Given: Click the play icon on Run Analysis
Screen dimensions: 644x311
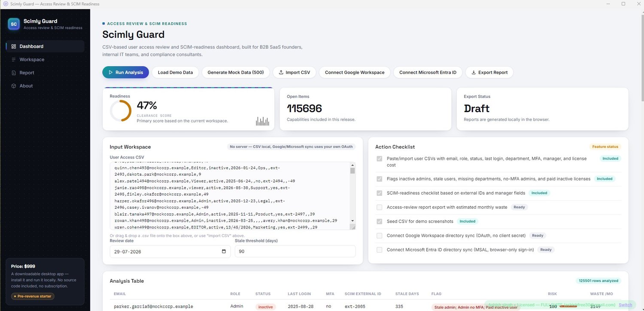Looking at the screenshot, I should point(111,73).
